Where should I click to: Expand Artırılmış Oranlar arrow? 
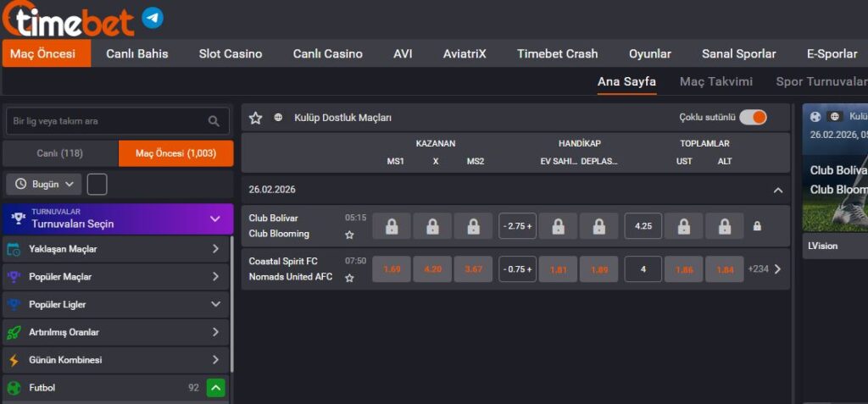[x=215, y=332]
